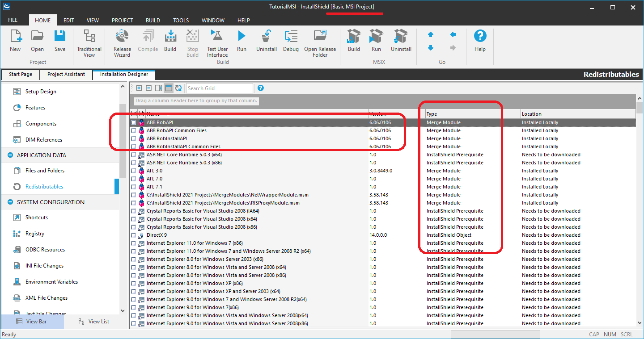Sort by the Type column header
The image size is (644, 339).
472,114
